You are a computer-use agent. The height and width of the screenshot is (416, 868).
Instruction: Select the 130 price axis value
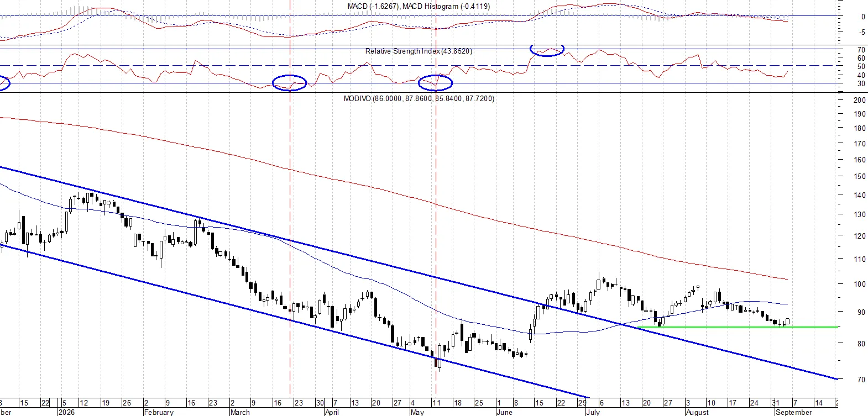point(860,215)
